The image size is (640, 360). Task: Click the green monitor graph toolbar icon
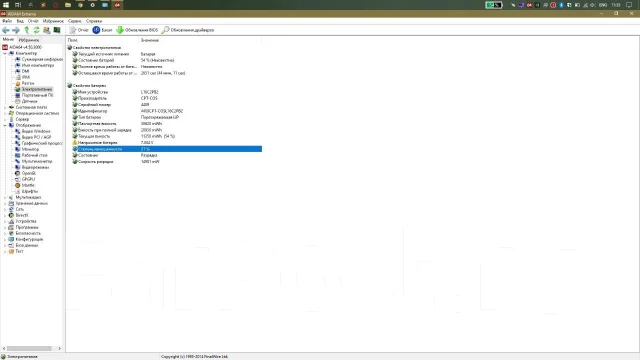57,30
